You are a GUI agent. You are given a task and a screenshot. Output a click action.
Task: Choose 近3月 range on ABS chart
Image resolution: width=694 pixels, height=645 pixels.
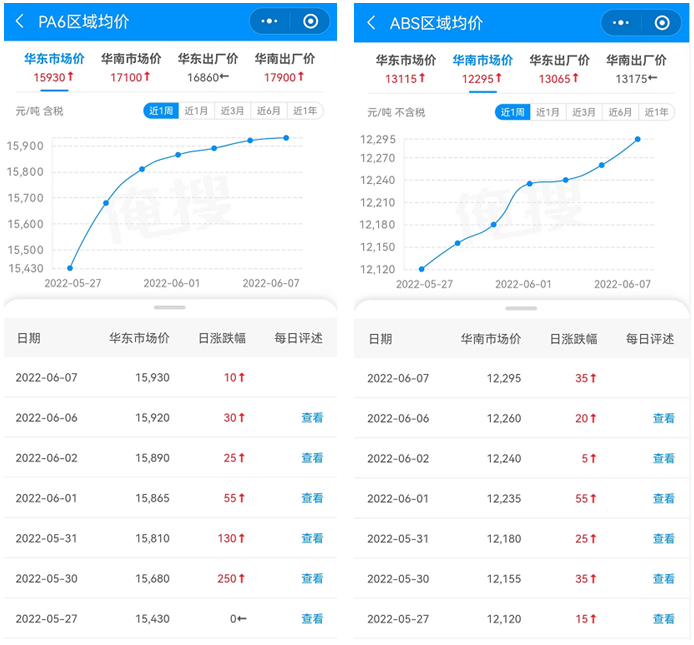point(583,112)
